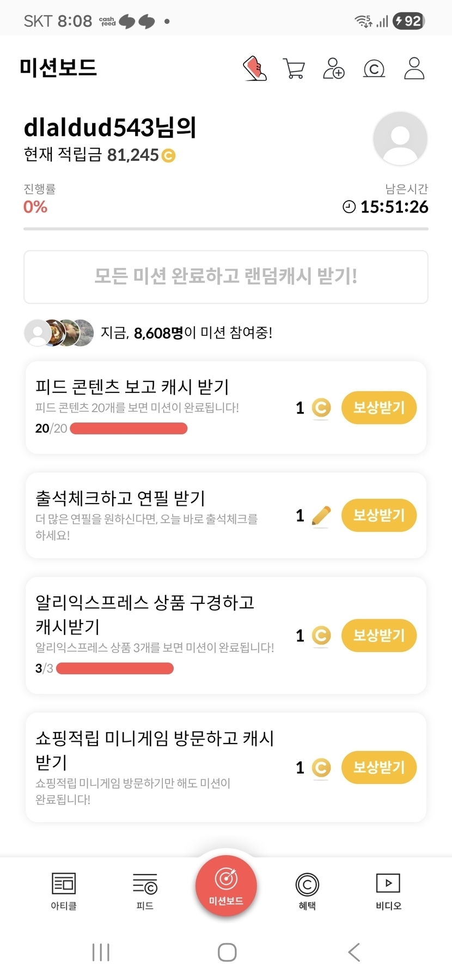Switch to the 피드 tab

pos(145,891)
